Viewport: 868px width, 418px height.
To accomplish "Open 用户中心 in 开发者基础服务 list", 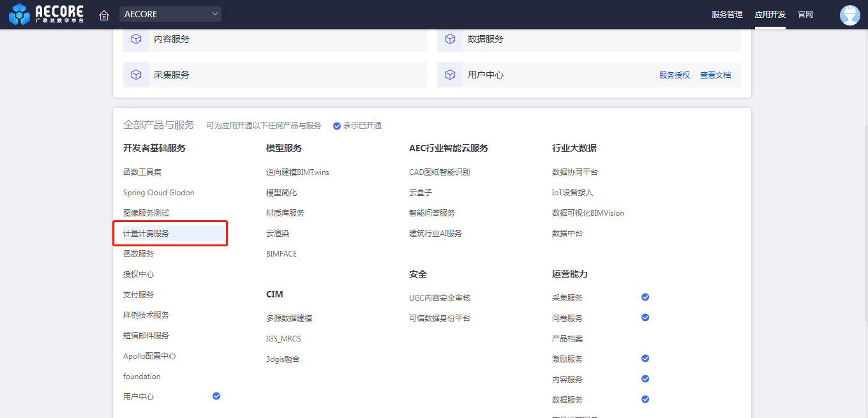I will [x=138, y=397].
